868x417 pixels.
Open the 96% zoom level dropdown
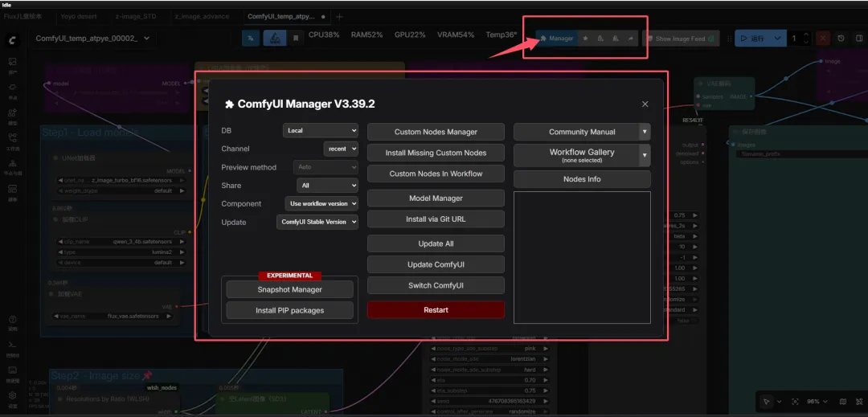pyautogui.click(x=816, y=402)
